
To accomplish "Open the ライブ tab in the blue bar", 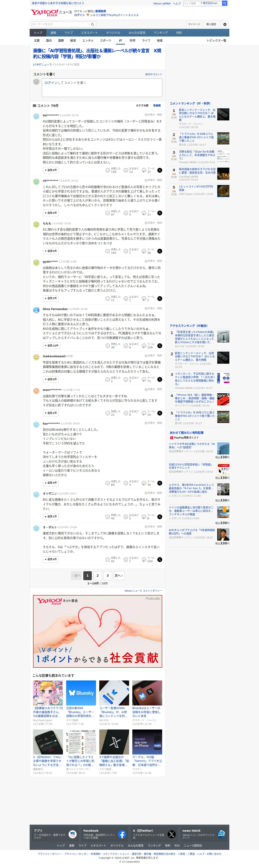I will 69,33.
